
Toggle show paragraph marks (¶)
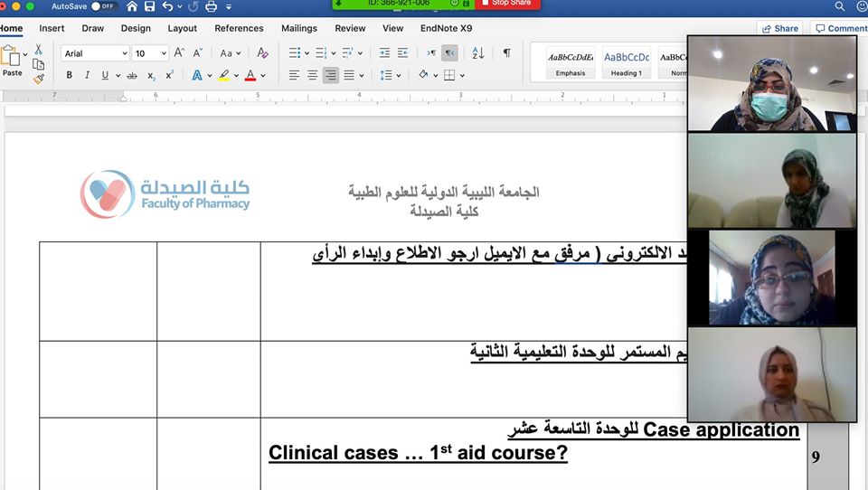[x=506, y=53]
